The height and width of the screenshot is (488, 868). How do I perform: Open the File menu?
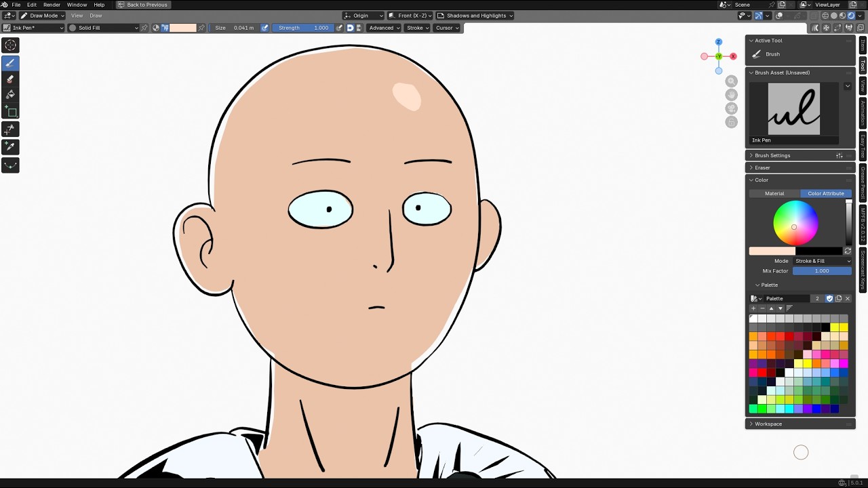click(16, 5)
